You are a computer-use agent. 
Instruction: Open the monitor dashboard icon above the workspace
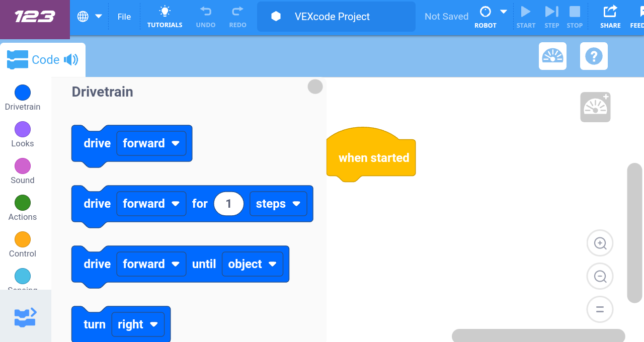[x=552, y=56]
